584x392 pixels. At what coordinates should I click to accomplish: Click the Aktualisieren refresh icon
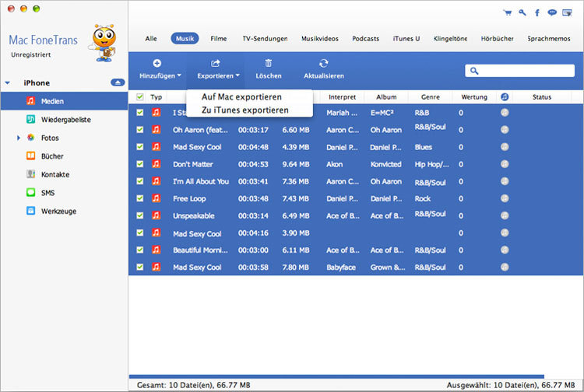[324, 63]
